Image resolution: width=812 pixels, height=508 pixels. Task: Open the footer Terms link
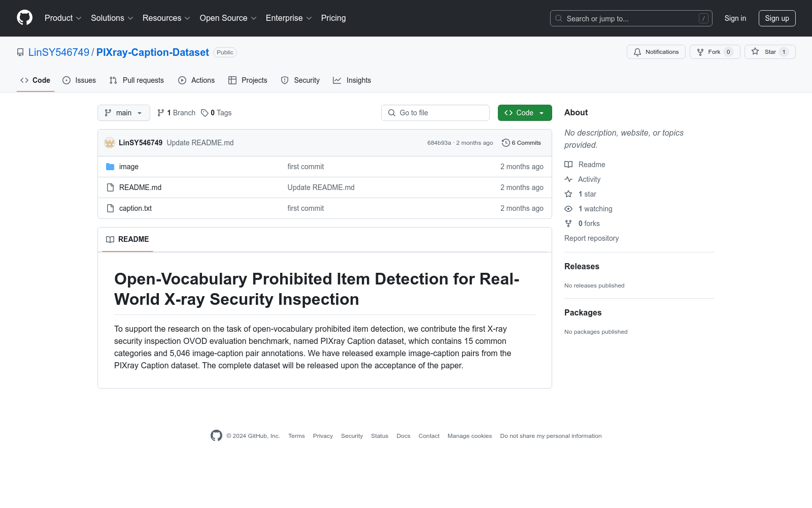pos(296,436)
